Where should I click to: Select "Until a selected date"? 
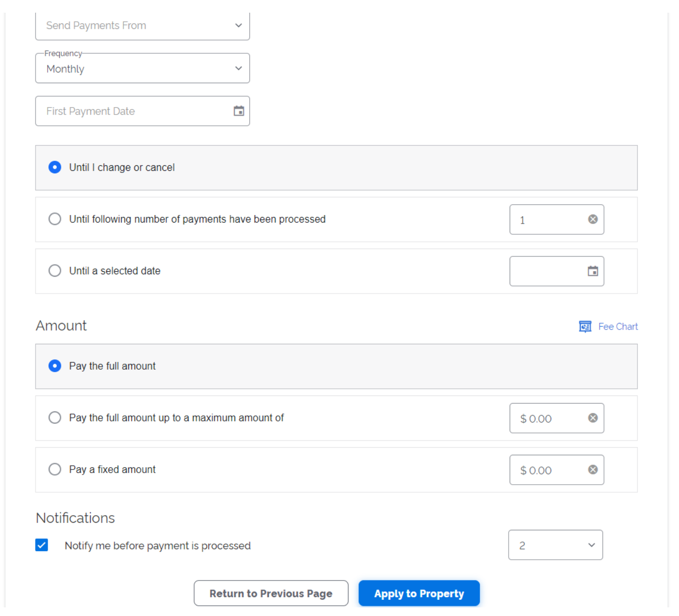55,271
